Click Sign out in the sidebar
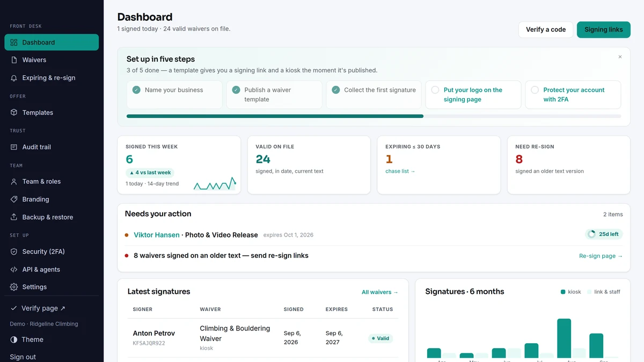The width and height of the screenshot is (644, 362). pos(23,357)
